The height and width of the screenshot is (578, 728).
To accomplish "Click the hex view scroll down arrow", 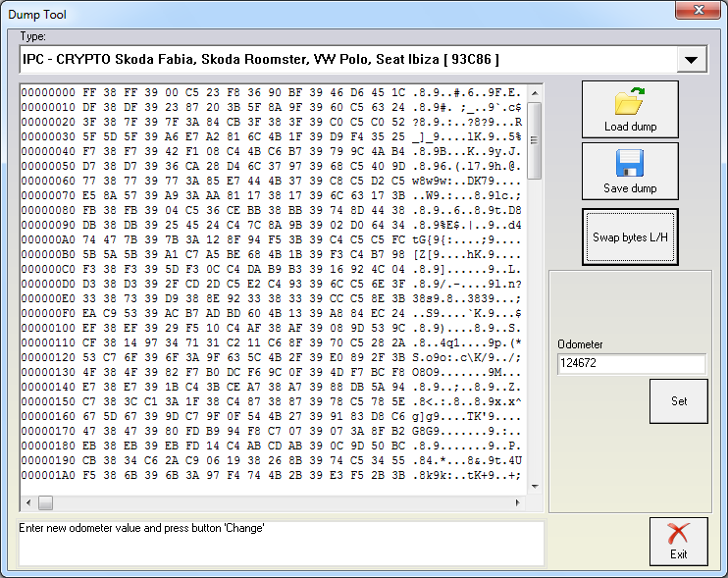I will (x=535, y=486).
